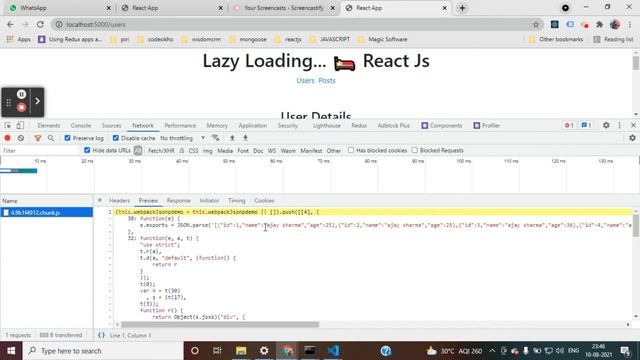Open DevTools three-dot customize menu
The height and width of the screenshot is (360, 640).
pyautogui.click(x=620, y=125)
